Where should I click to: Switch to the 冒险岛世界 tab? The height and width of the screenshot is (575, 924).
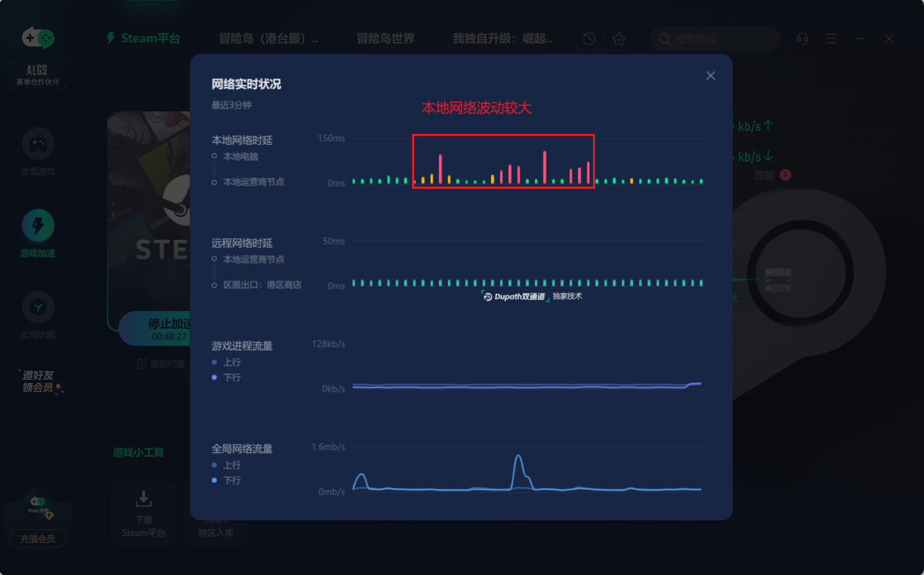click(x=386, y=39)
